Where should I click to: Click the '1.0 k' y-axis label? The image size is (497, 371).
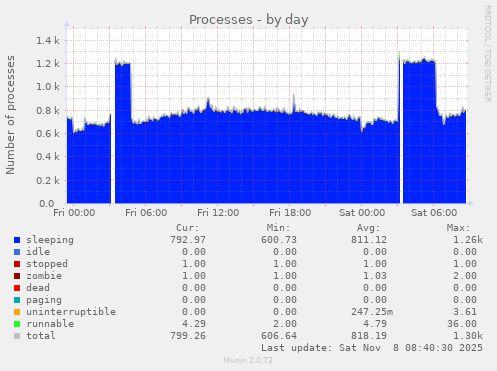(48, 87)
